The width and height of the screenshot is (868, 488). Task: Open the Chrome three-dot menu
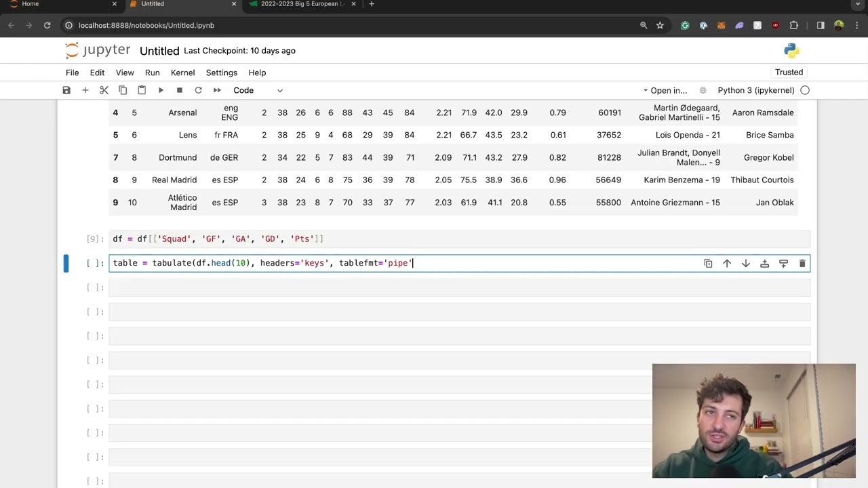coord(856,26)
